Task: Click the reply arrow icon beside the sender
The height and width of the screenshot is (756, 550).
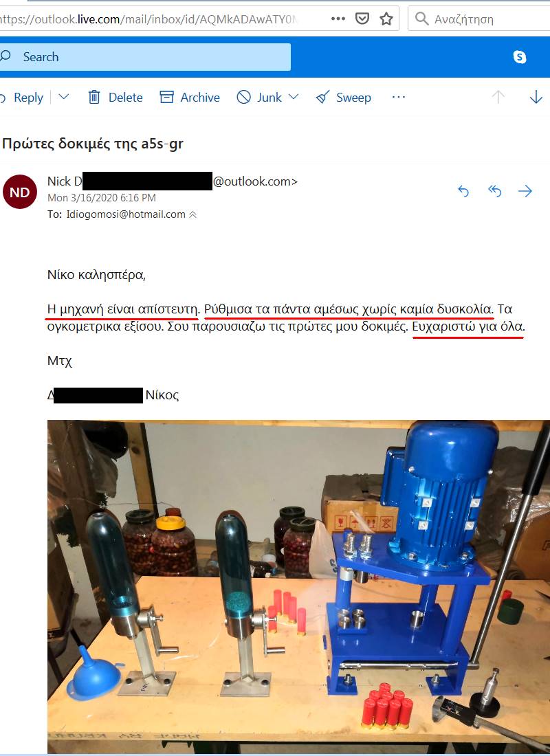Action: pyautogui.click(x=463, y=192)
